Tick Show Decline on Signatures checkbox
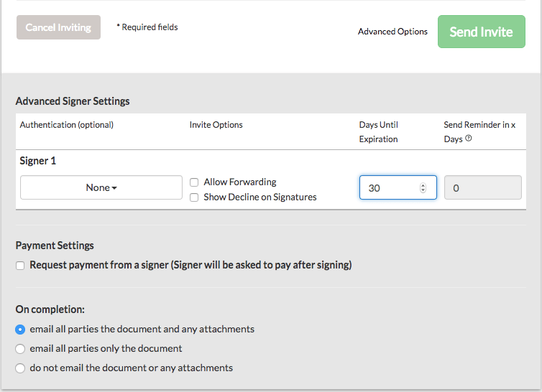 (194, 197)
